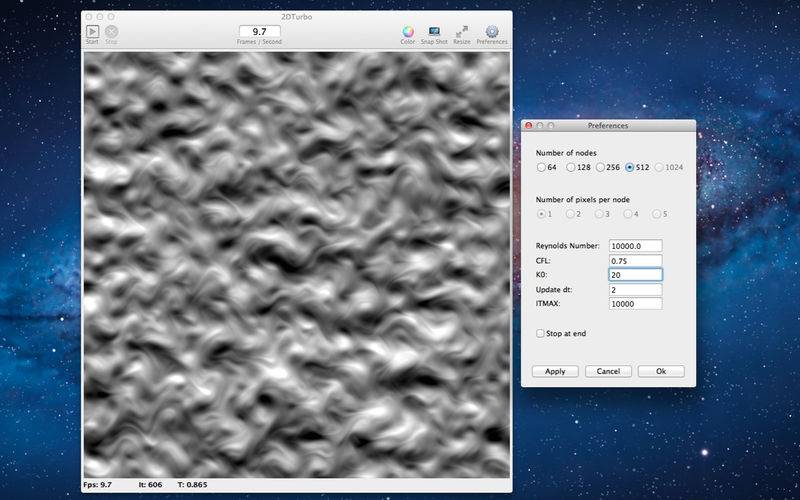Viewport: 800px width, 500px height.
Task: Select 64 nodes radio button
Action: tap(541, 167)
